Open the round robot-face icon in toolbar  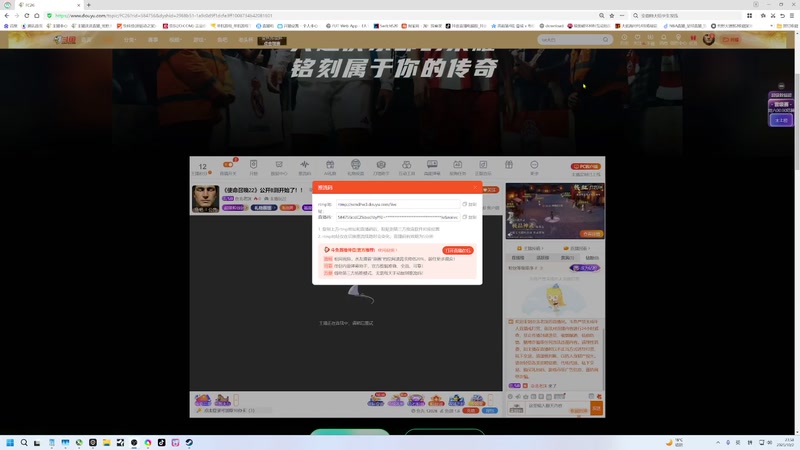tap(356, 164)
